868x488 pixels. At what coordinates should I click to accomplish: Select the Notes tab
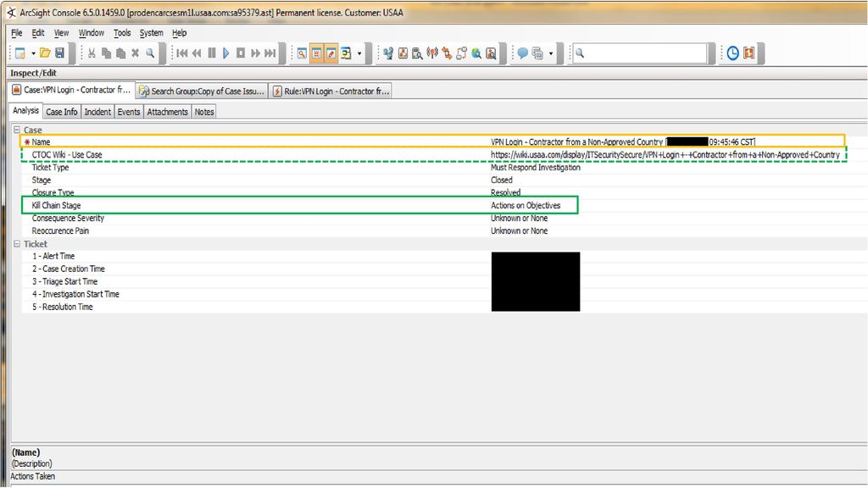coord(204,112)
